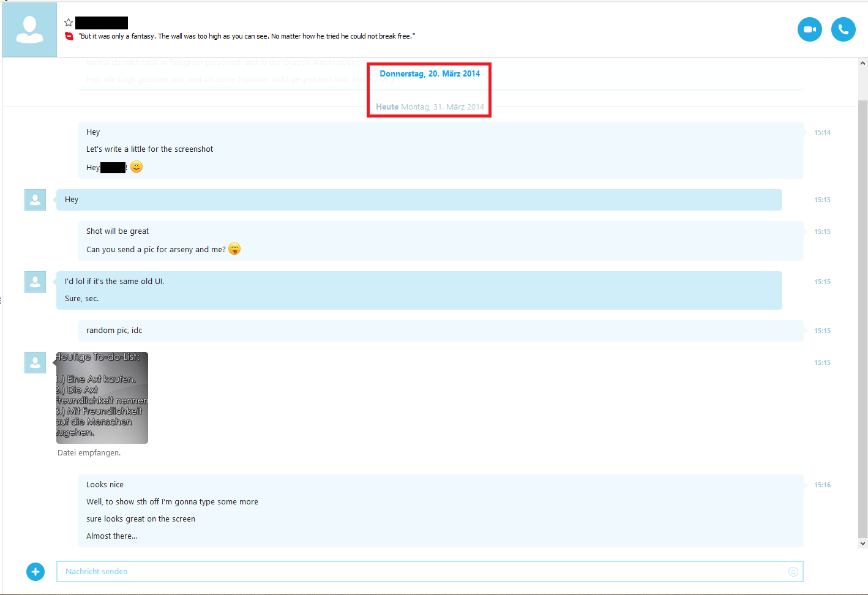Viewport: 868px width, 595px height.
Task: Open the emoticon picker in the message field
Action: (793, 572)
